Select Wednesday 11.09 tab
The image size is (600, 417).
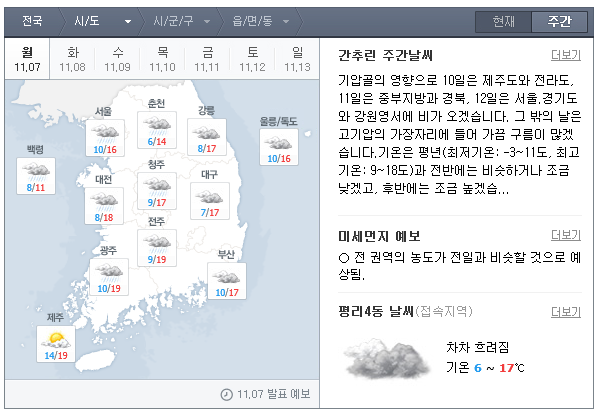117,59
